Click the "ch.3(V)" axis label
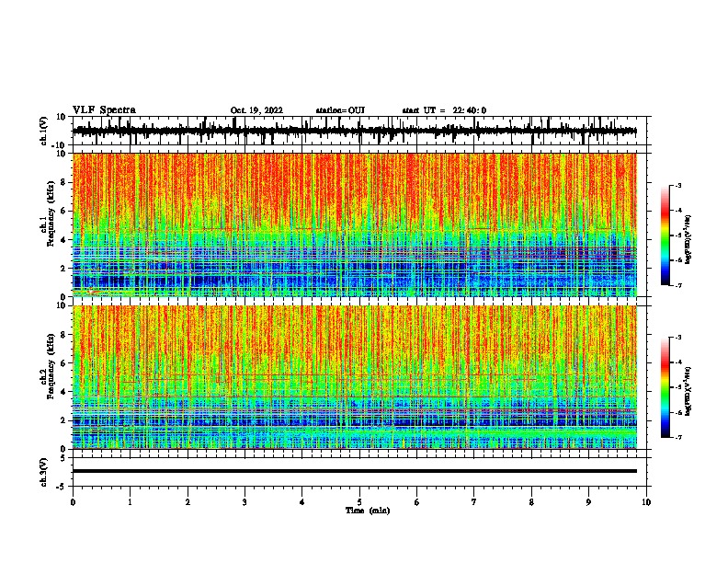Image resolution: width=728 pixels, height=563 pixels. tap(44, 472)
